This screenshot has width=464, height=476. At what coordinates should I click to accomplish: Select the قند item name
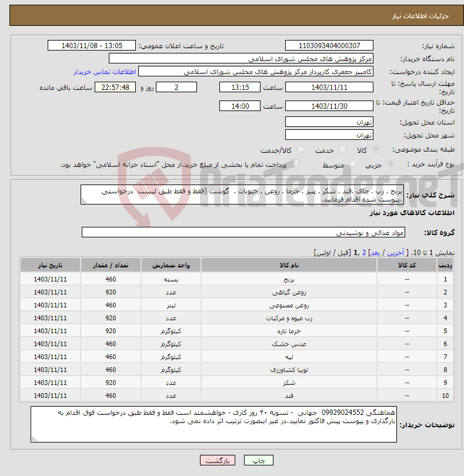(289, 395)
